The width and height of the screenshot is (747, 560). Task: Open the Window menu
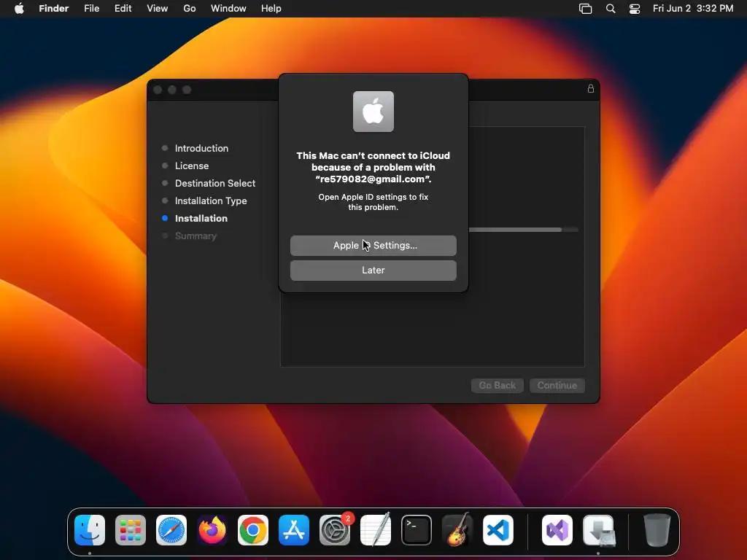tap(228, 9)
